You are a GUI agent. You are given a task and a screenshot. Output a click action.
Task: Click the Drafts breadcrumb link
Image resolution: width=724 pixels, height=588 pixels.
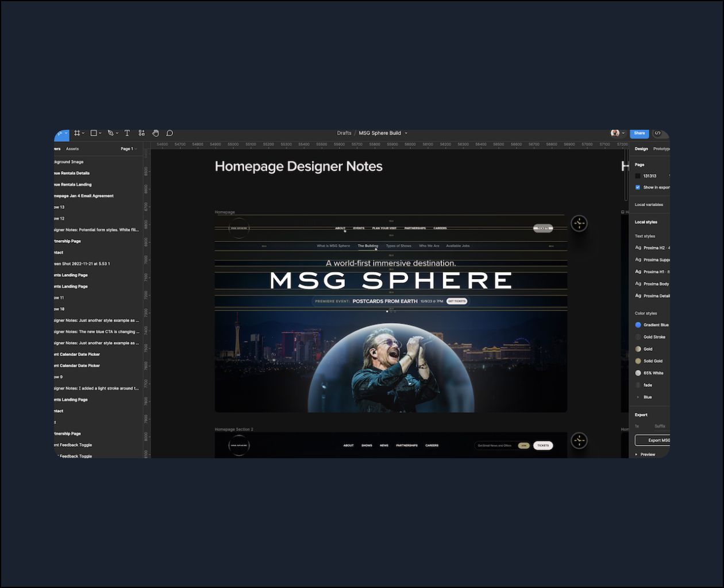344,133
